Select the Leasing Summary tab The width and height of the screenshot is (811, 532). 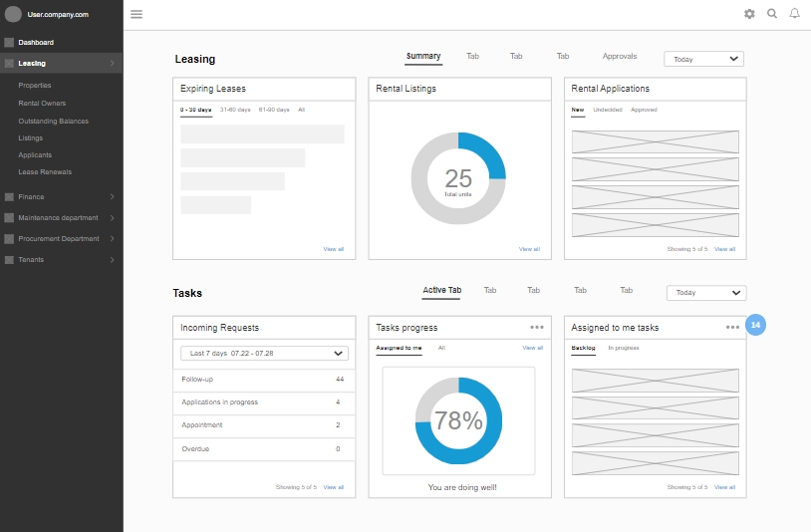[x=423, y=57]
